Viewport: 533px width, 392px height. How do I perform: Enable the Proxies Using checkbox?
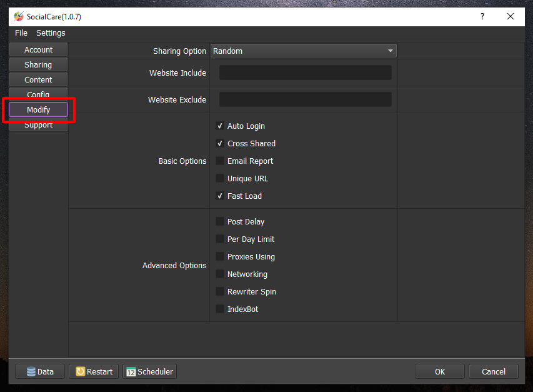click(x=220, y=257)
